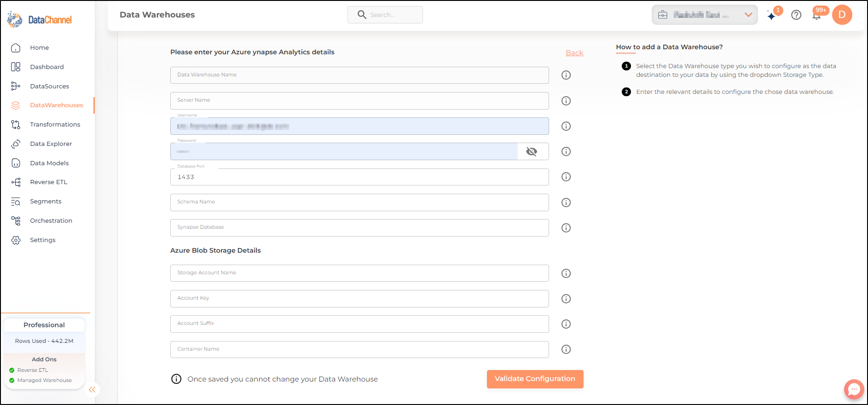The image size is (868, 405).
Task: Show info for Account Suffix
Action: [566, 324]
